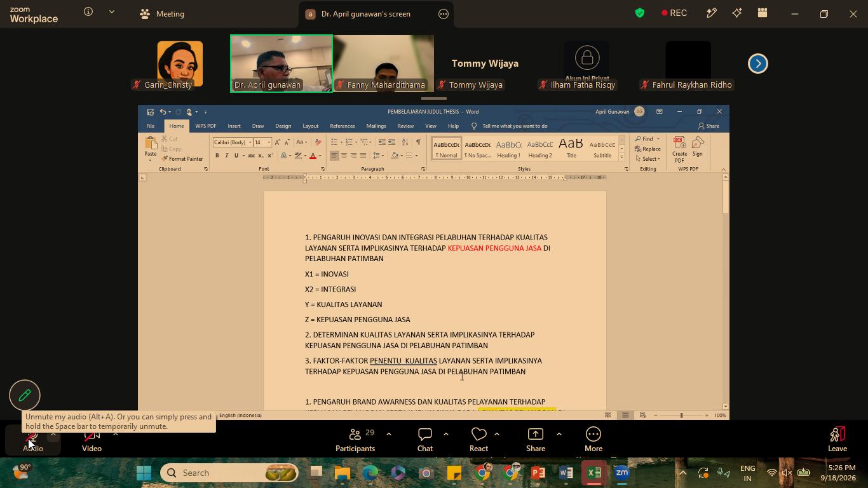This screenshot has width=868, height=488.
Task: Leave the meeting
Action: pos(837,440)
